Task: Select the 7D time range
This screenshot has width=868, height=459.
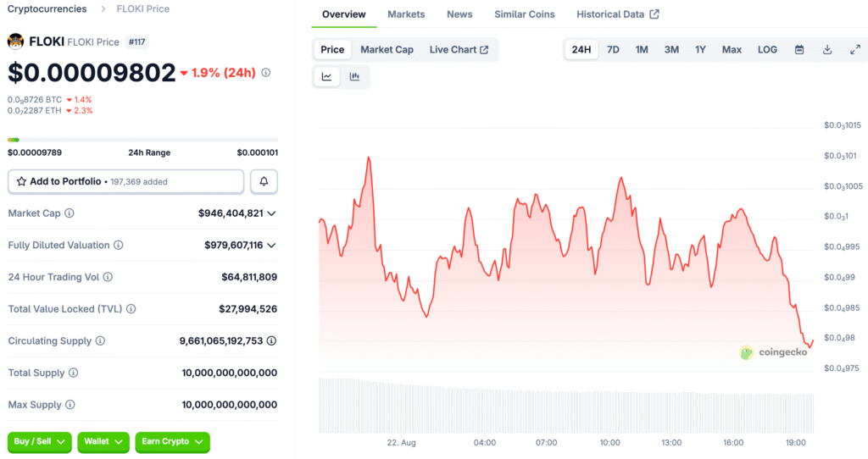Action: (x=613, y=50)
